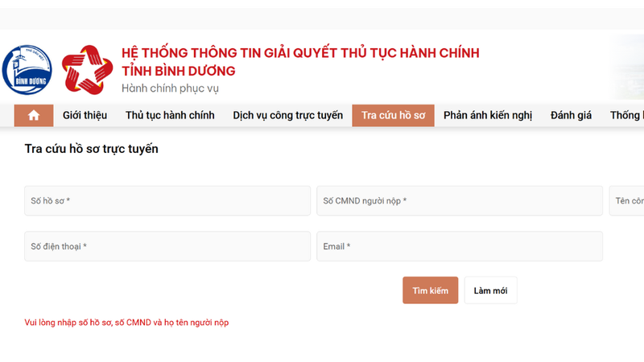Click the site title Hệ thống thông tin
This screenshot has width=644, height=362.
(x=300, y=53)
